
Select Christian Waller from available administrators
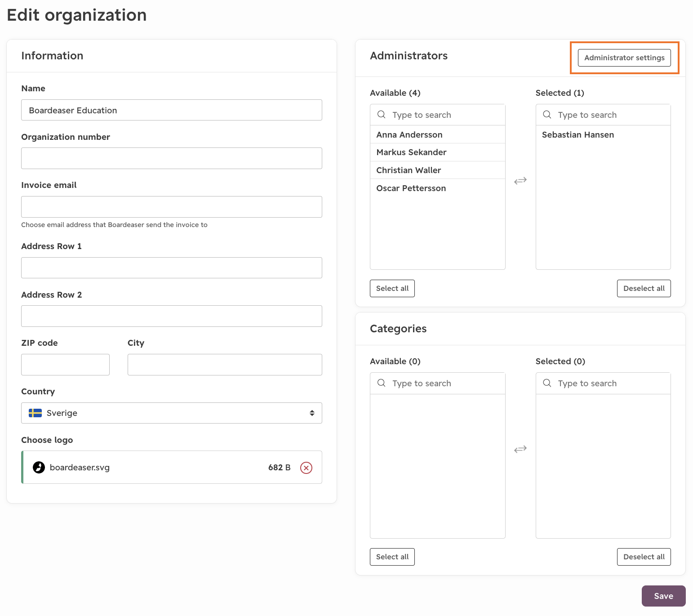(438, 170)
